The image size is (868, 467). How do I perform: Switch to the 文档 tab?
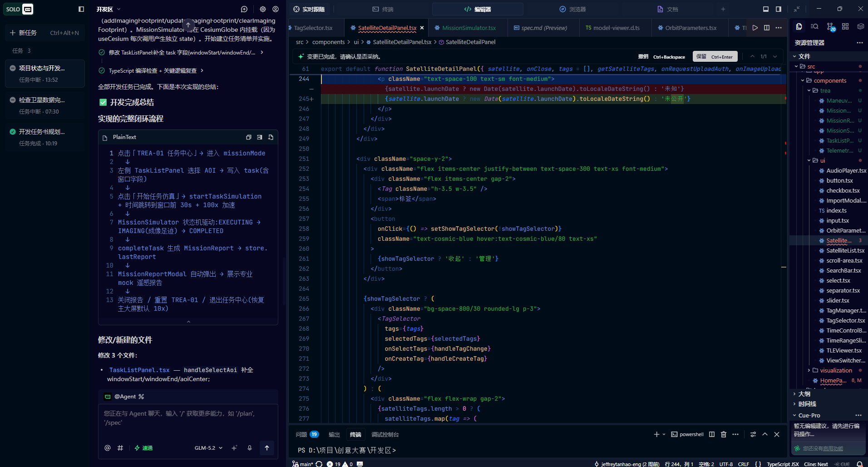[668, 9]
